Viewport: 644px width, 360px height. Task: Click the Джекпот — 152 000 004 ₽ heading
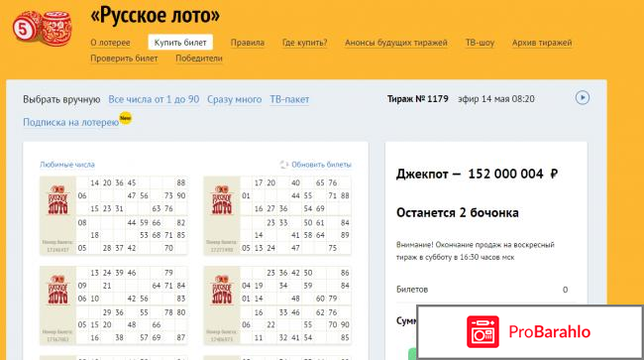click(477, 174)
